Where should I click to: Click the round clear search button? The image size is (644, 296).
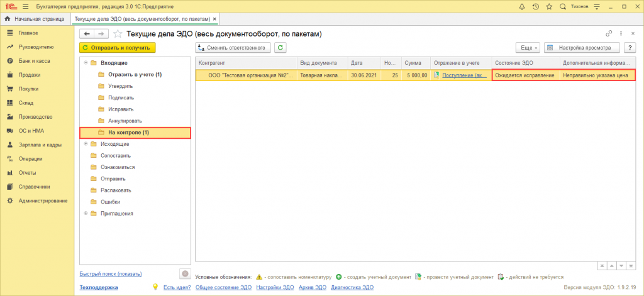[x=186, y=273]
